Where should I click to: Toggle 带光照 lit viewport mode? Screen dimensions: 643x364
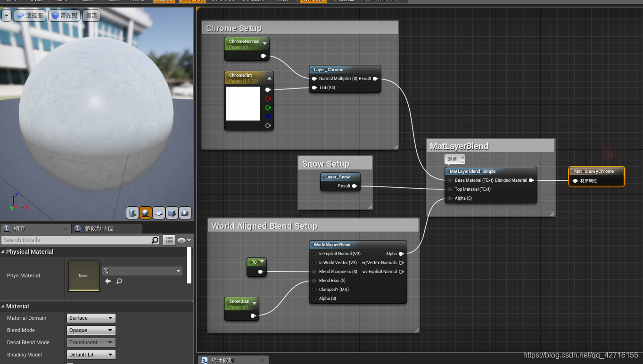tap(64, 15)
